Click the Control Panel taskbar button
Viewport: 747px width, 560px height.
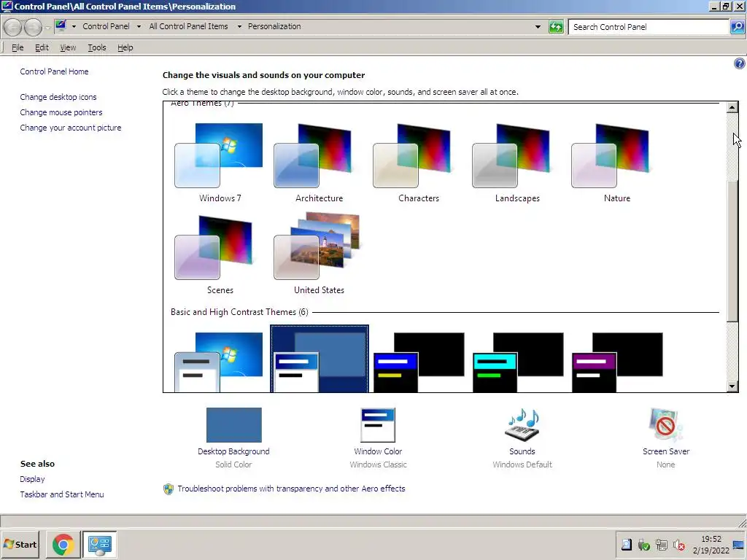pos(99,544)
